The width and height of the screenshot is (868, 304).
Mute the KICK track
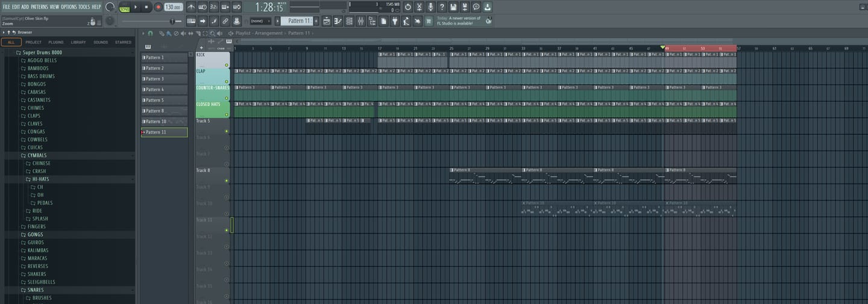click(227, 64)
